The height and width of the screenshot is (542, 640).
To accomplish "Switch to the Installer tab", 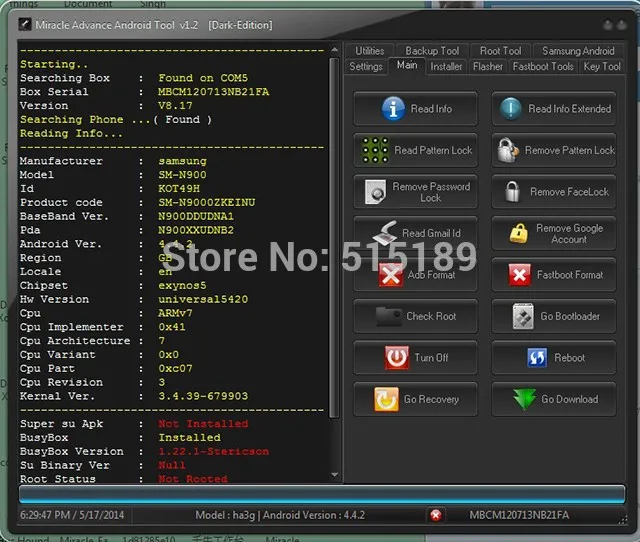I will 446,66.
